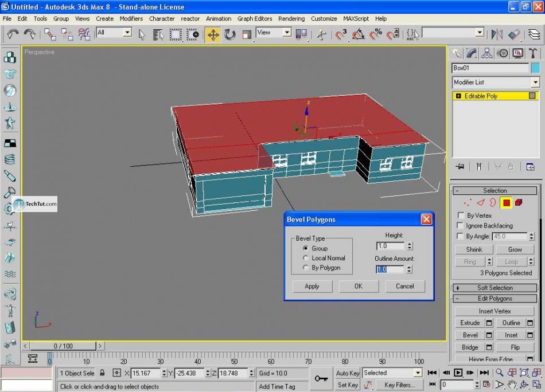This screenshot has width=545, height=392.
Task: Click the 0 / 100 time slider
Action: (63, 346)
